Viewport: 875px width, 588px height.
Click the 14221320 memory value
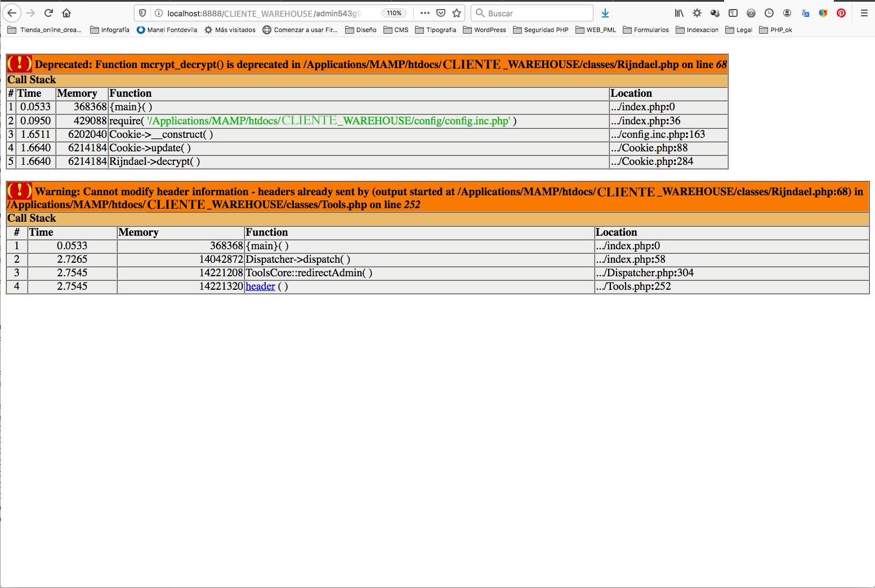[x=221, y=286]
